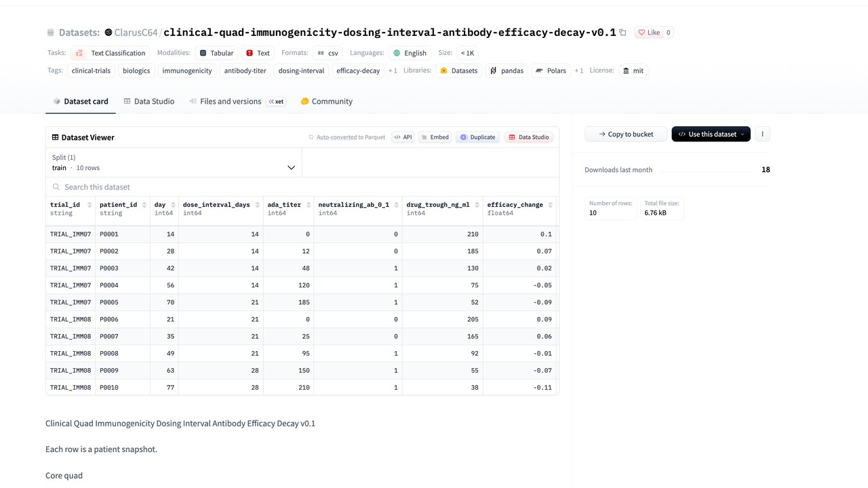Open the Split train dropdown
This screenshot has width=868, height=488.
click(x=174, y=163)
